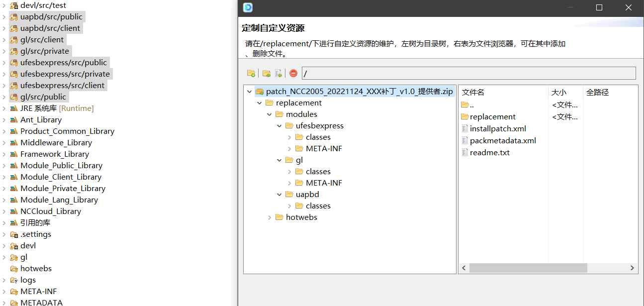Collapse the uapbd folder in dialog tree

pyautogui.click(x=279, y=195)
